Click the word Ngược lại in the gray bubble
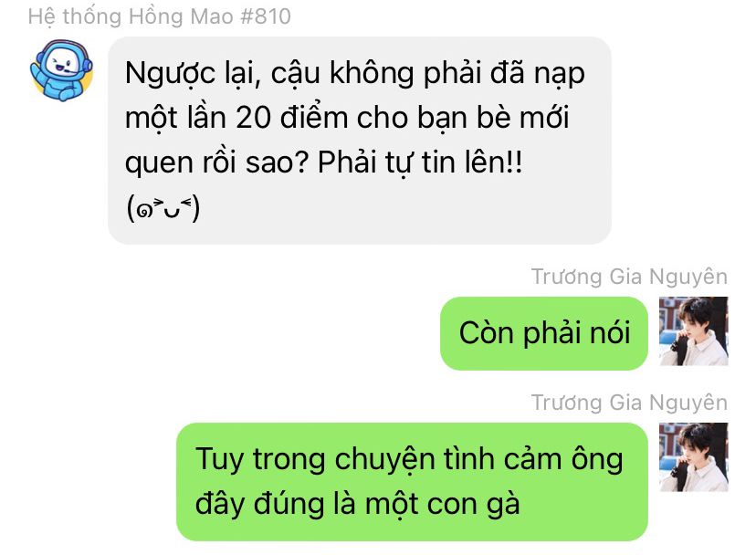Screen dimensions: 756x555 point(193,74)
